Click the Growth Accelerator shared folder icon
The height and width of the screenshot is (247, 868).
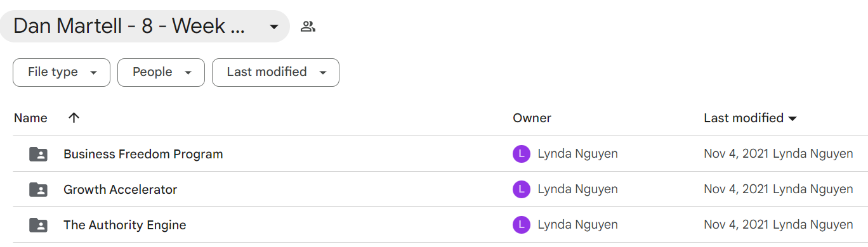[x=38, y=189]
